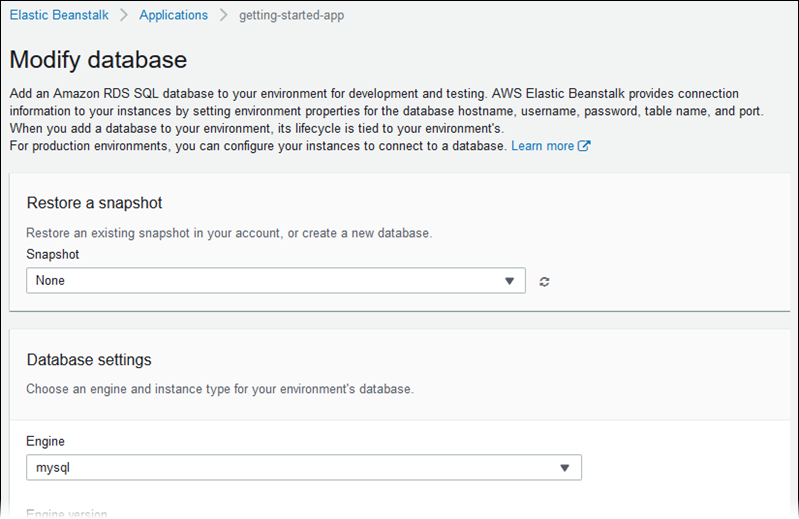Expand the Engine dropdown arrow

coord(565,467)
